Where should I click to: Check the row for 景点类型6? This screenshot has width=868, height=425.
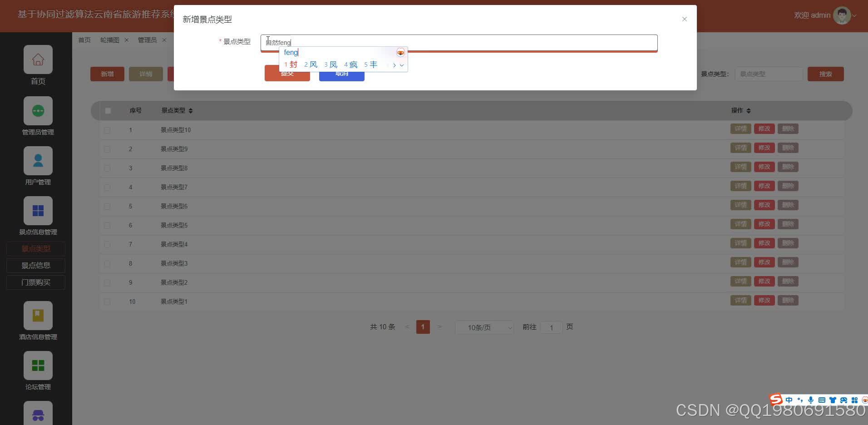[107, 207]
